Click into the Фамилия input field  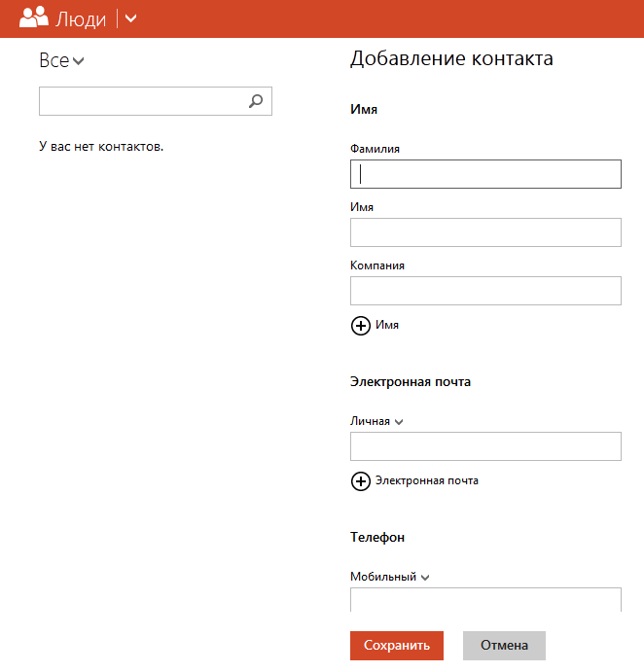coord(485,174)
